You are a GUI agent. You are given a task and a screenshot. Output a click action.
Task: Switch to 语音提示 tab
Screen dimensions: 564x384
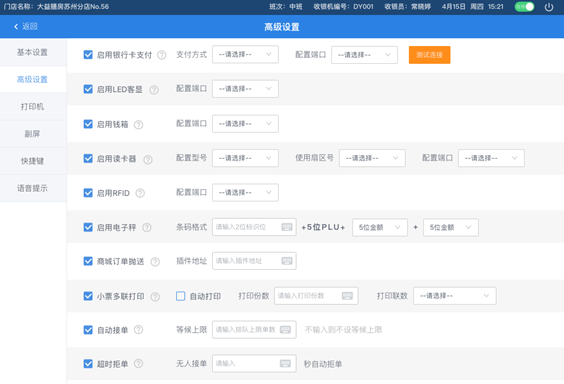coord(33,188)
